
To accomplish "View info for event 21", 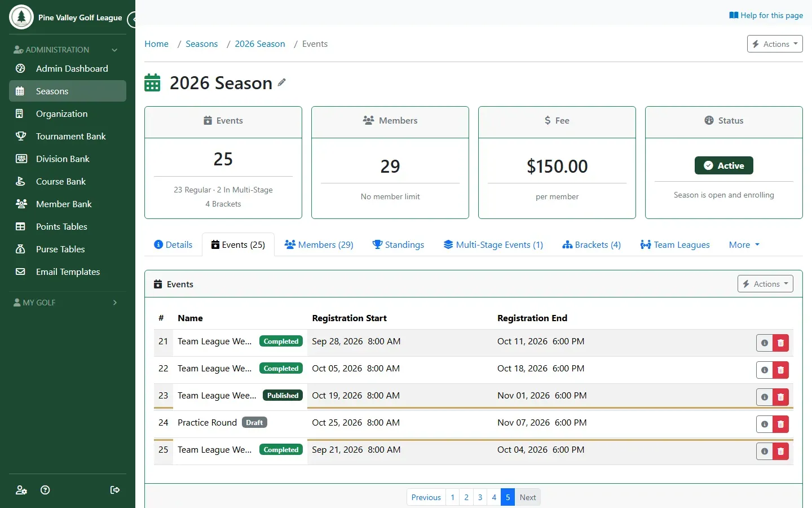I will [765, 343].
